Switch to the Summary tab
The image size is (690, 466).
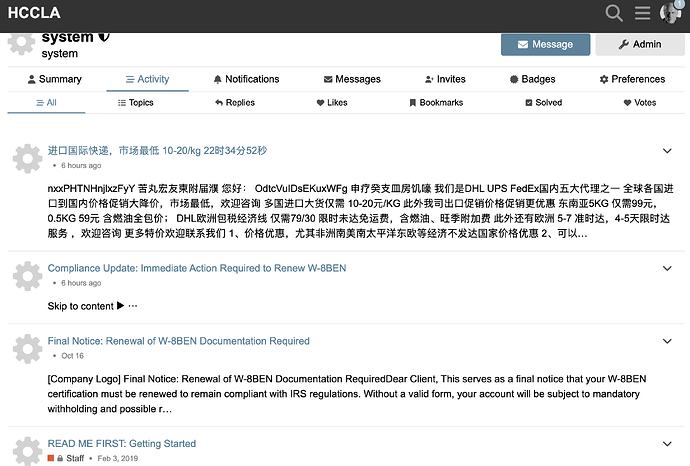[x=55, y=79]
